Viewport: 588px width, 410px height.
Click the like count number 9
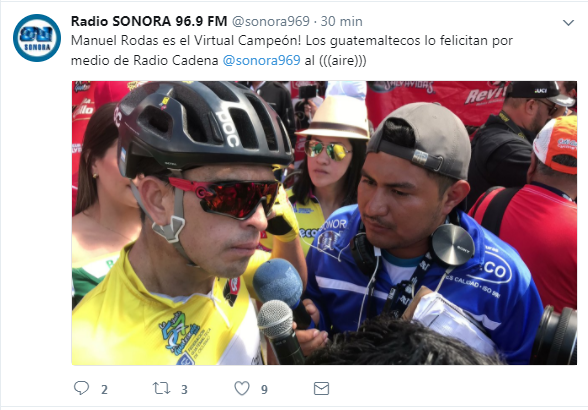[x=264, y=390]
